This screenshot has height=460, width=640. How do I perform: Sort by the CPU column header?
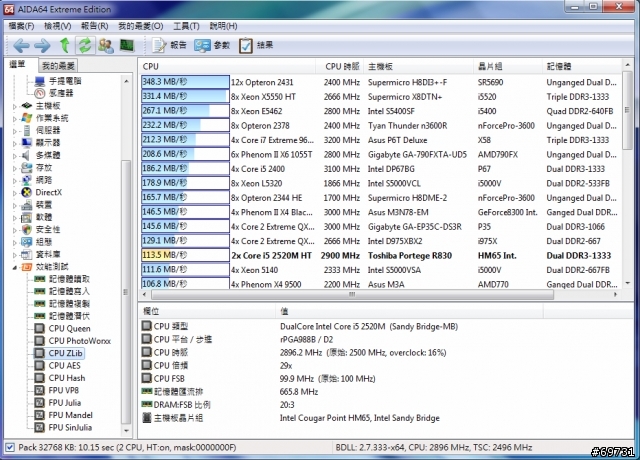pos(227,67)
